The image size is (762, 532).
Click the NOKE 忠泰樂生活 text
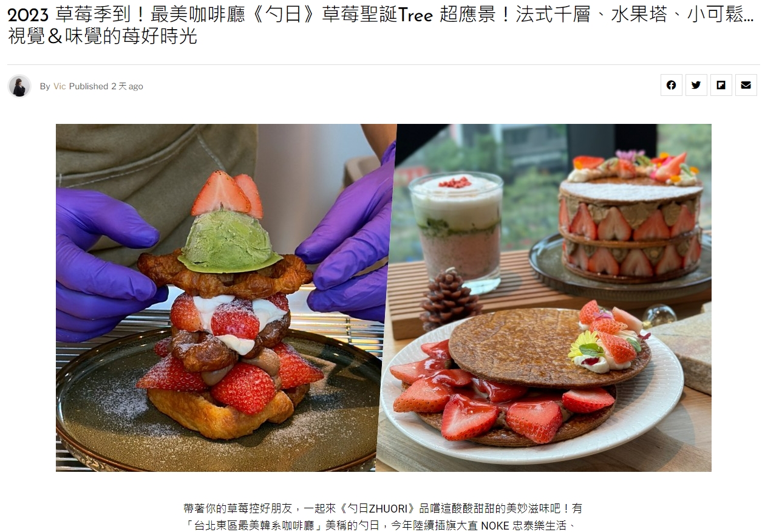[525, 525]
